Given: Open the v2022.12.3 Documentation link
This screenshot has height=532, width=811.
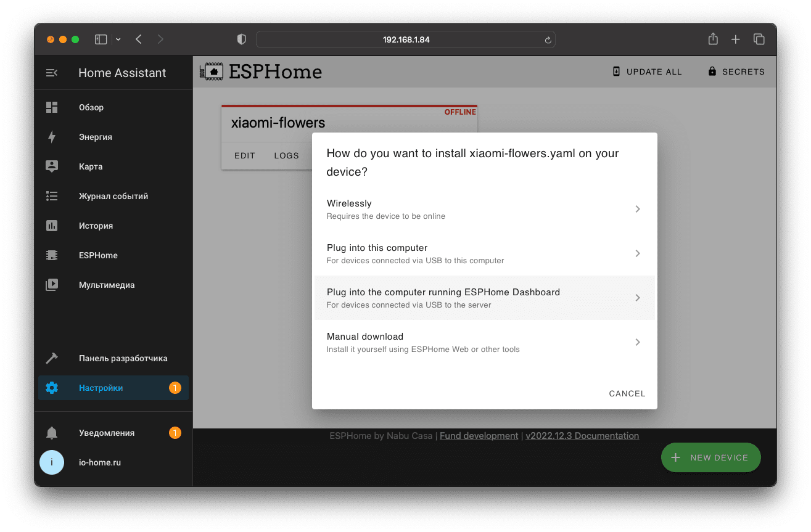Looking at the screenshot, I should (582, 436).
